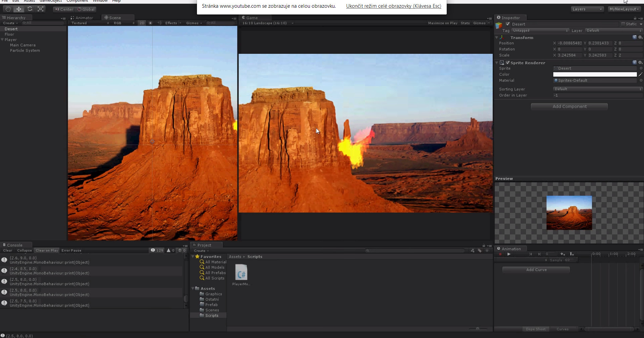Screen dimensions: 644x338
Task: Open the Sprite Renderer white color swatch
Action: [595, 74]
